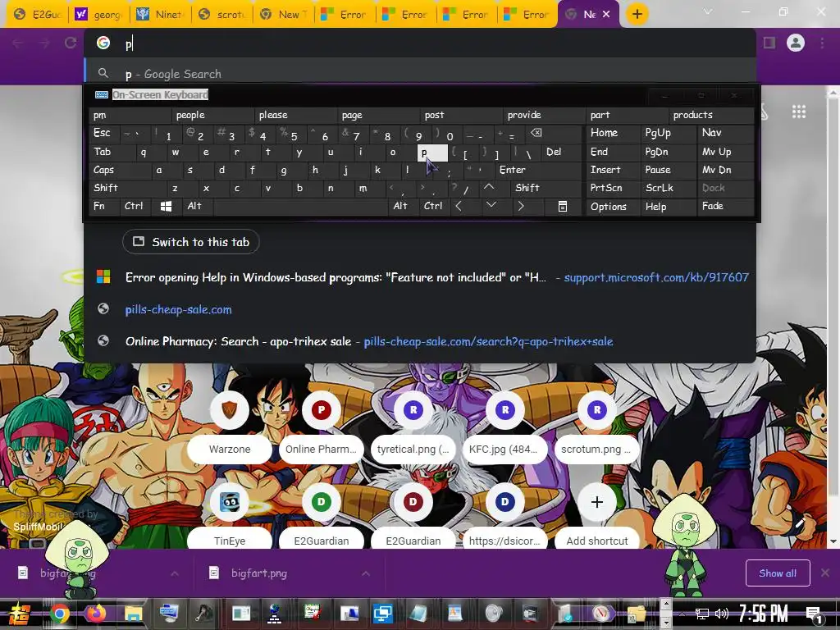This screenshot has width=840, height=630.
Task: Open the notification center icon
Action: point(815,614)
